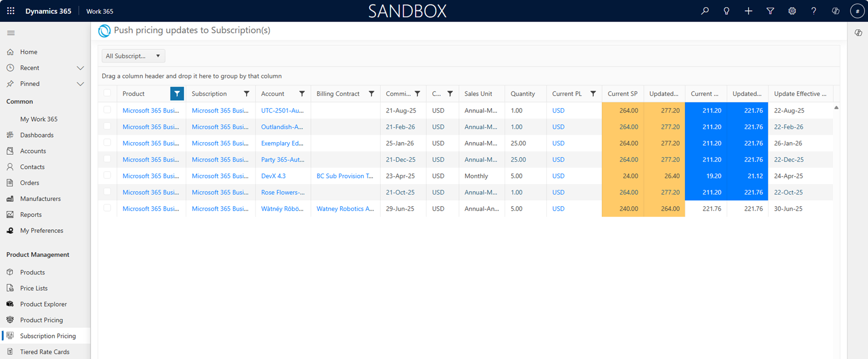Filter the Account column

(302, 94)
